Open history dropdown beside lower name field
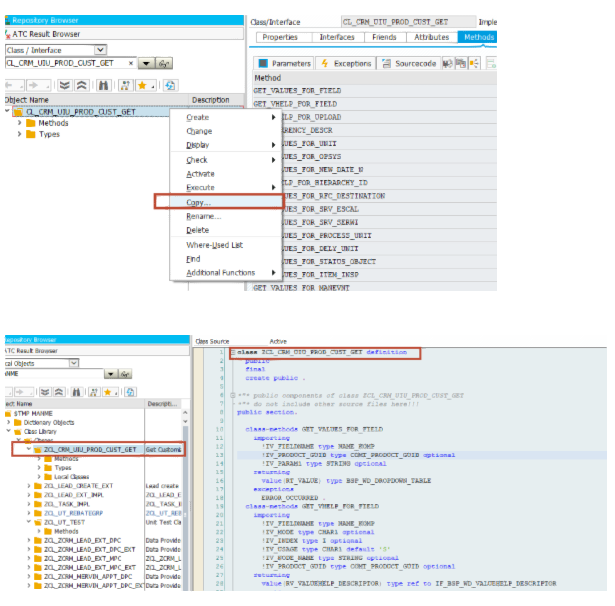The height and width of the screenshot is (606, 615). click(x=111, y=374)
